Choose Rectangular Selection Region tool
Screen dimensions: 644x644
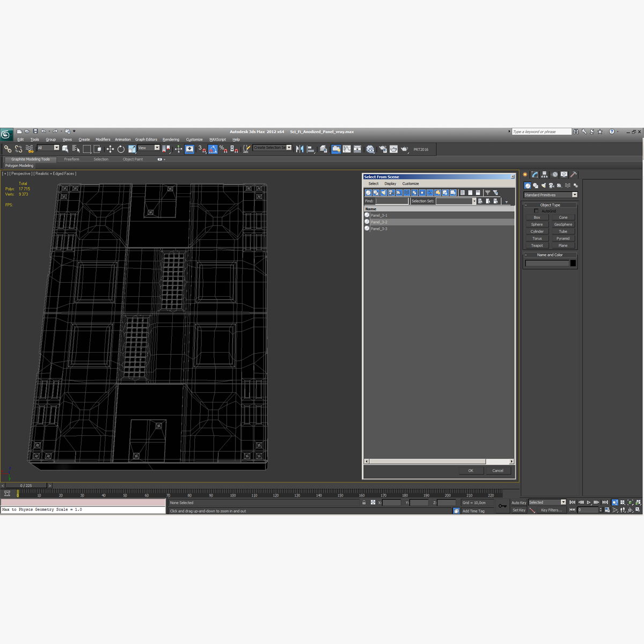pyautogui.click(x=86, y=149)
